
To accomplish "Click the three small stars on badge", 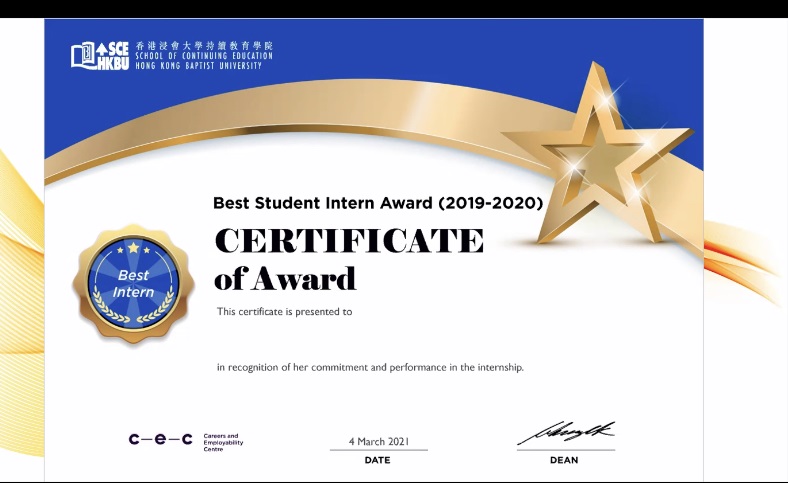I will (133, 248).
